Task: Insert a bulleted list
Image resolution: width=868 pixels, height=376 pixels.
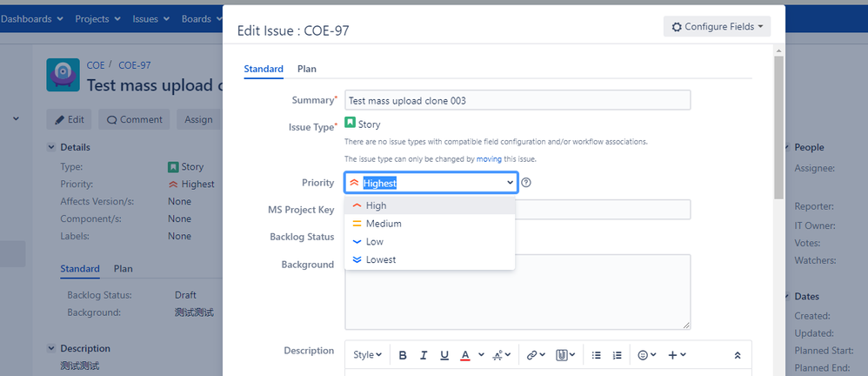Action: (596, 355)
